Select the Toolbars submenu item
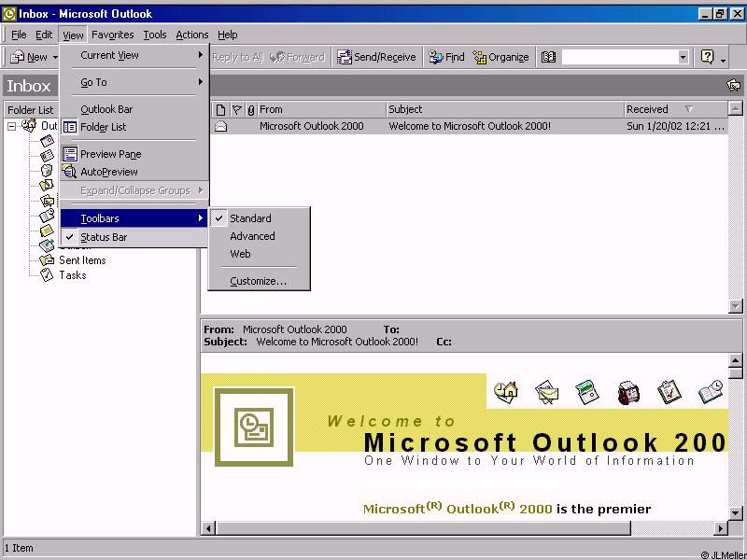 (134, 218)
